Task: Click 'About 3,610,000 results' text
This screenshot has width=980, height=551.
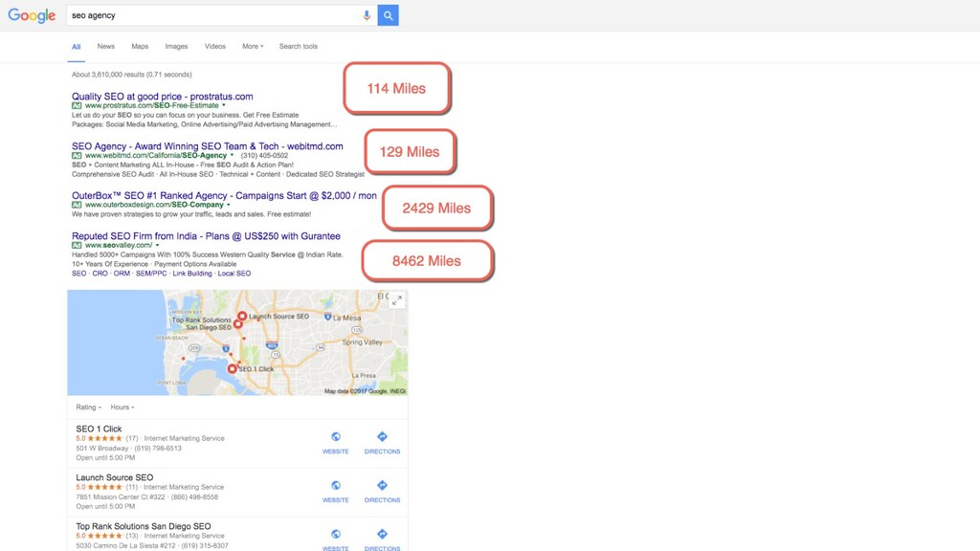Action: [132, 75]
